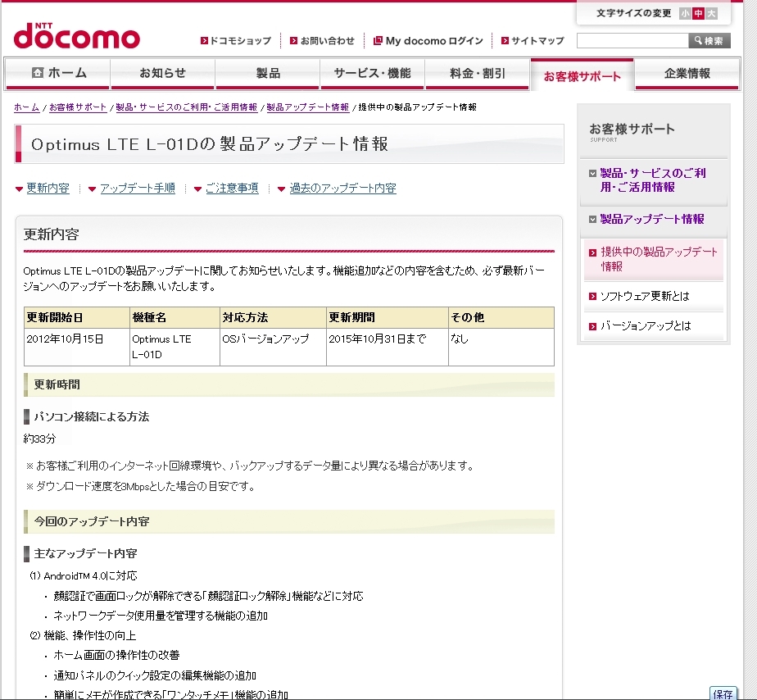Set font size to 中
The width and height of the screenshot is (757, 700).
pos(698,14)
